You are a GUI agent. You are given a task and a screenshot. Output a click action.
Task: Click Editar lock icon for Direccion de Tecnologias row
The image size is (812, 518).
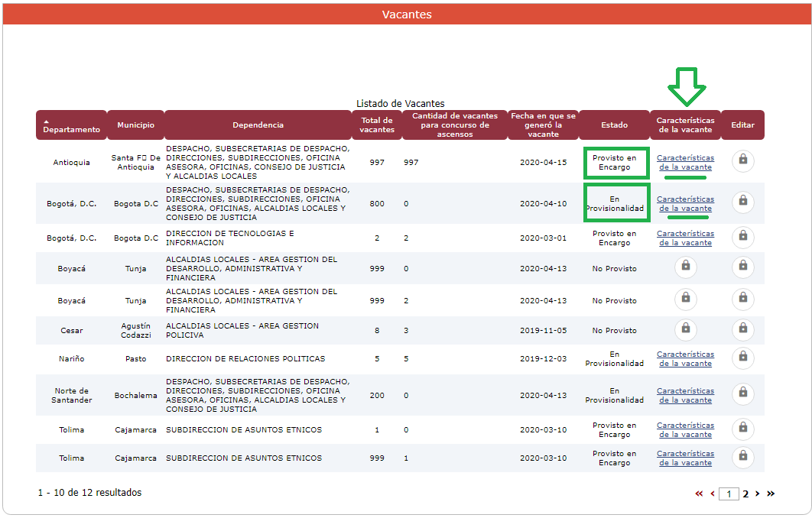(742, 238)
